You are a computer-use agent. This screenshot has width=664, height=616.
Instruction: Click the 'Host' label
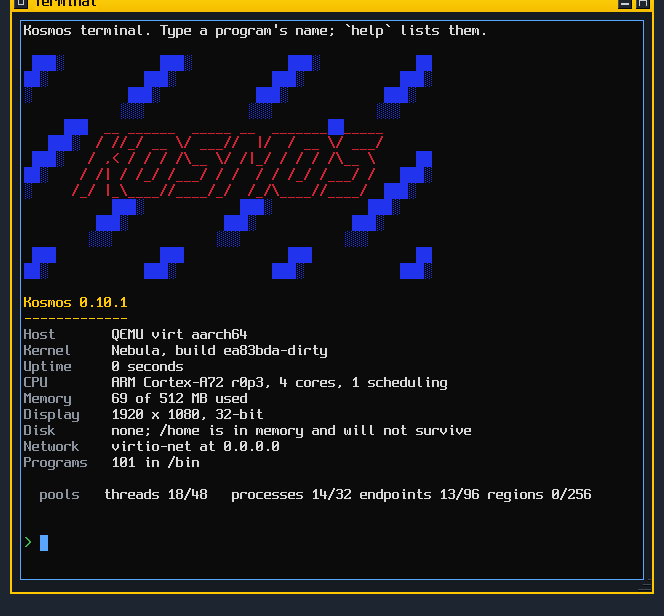[x=39, y=334]
